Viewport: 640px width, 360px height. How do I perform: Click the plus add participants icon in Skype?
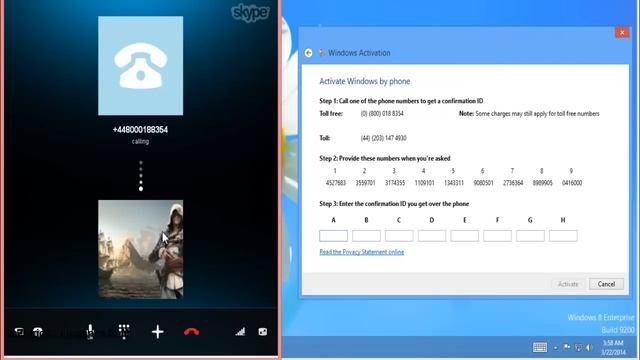(158, 332)
